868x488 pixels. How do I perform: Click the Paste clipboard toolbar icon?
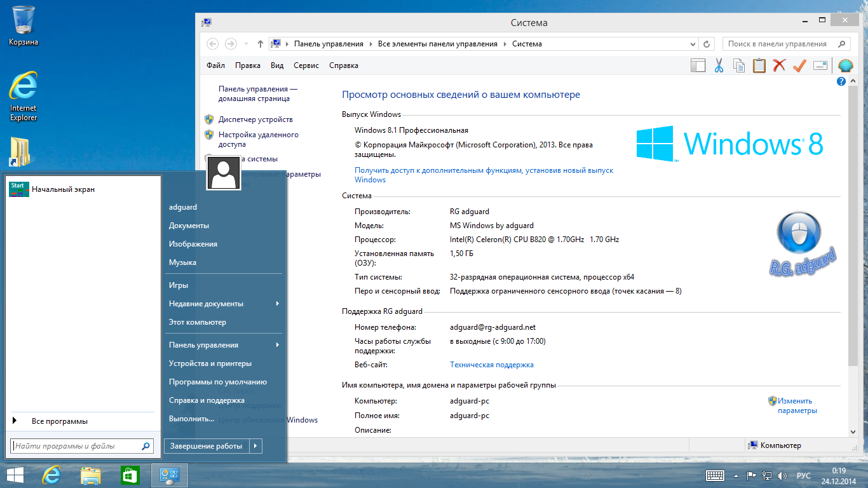[x=759, y=65]
